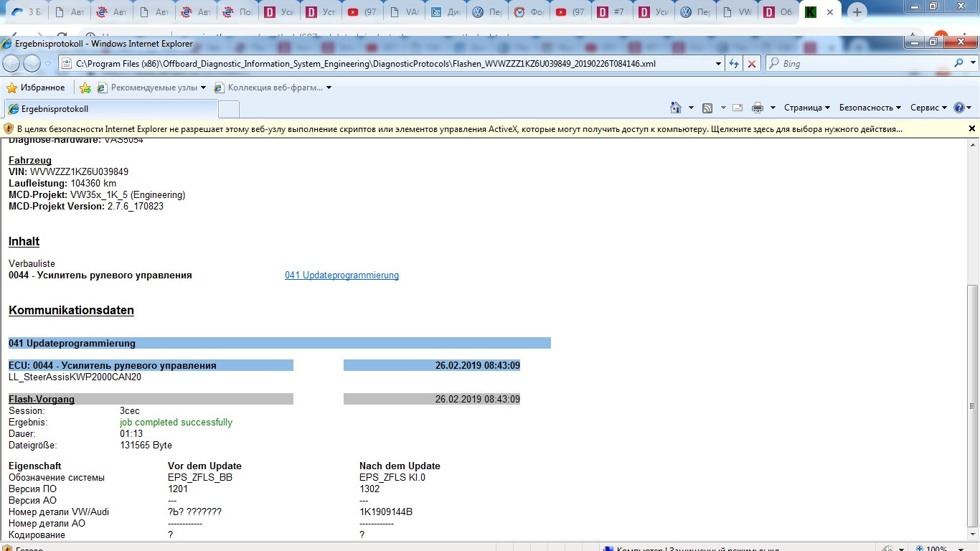Viewport: 980px width, 551px height.
Task: Expand the address bar URL history dropdown
Action: coord(719,64)
